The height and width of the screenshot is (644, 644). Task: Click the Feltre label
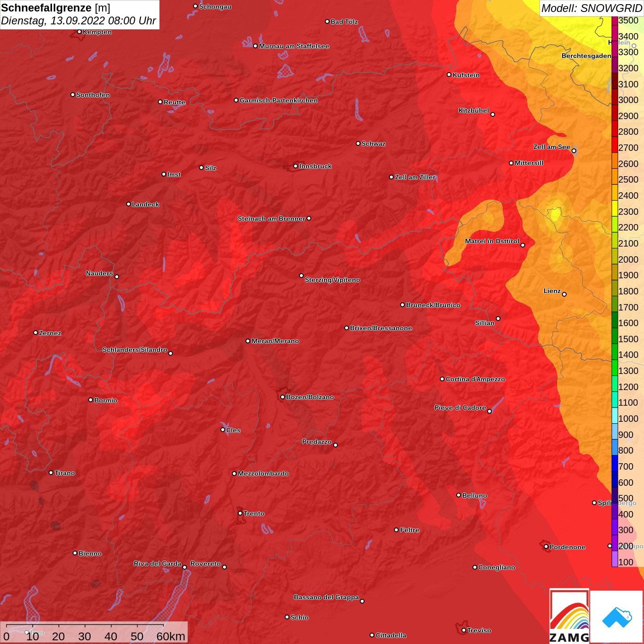(409, 530)
